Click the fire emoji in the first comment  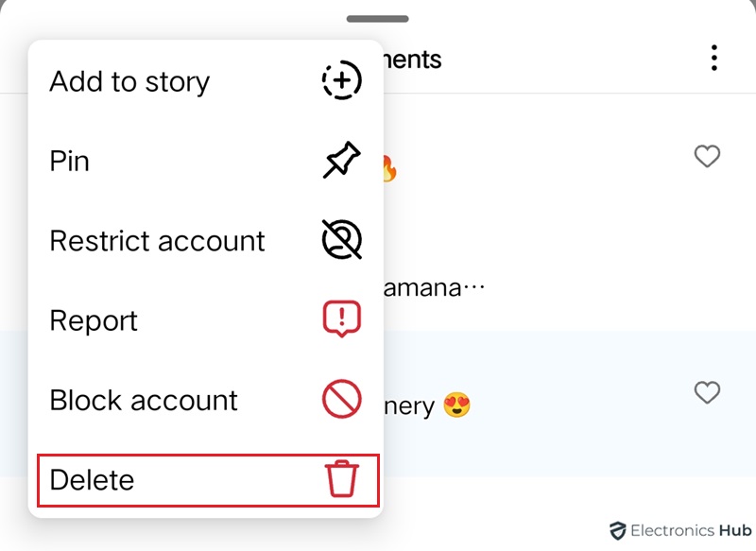[389, 168]
